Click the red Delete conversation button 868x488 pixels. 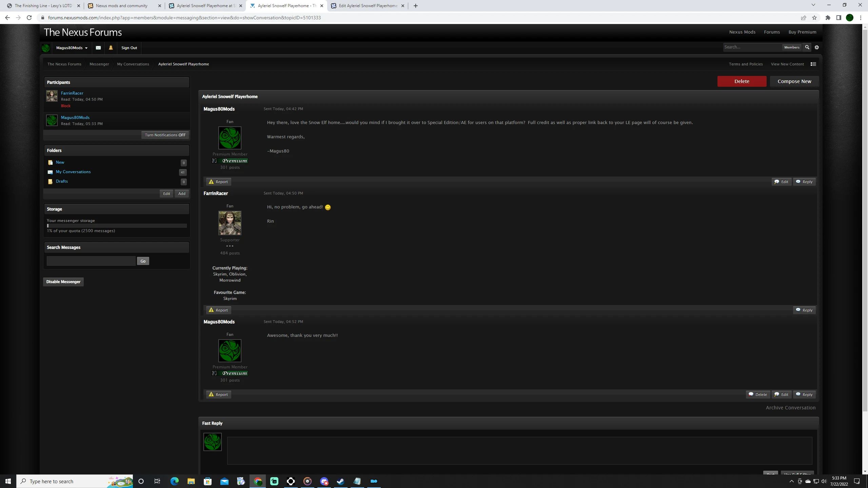(742, 81)
